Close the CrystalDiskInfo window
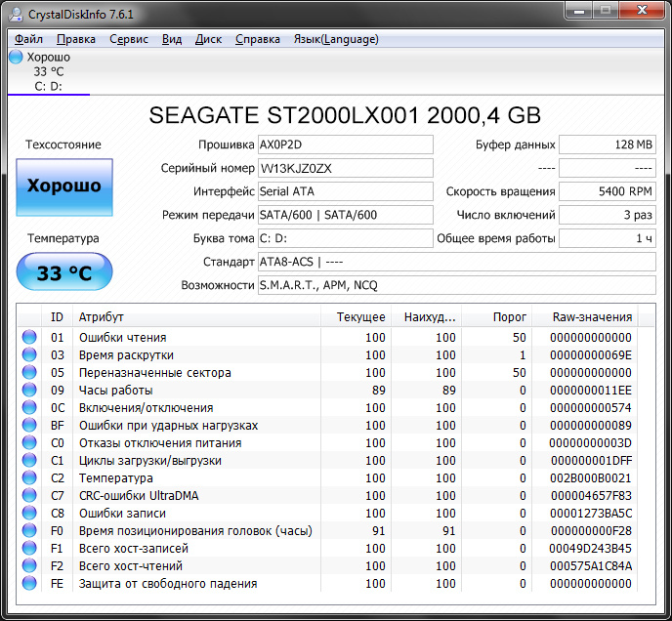Image resolution: width=672 pixels, height=621 pixels. [x=642, y=11]
